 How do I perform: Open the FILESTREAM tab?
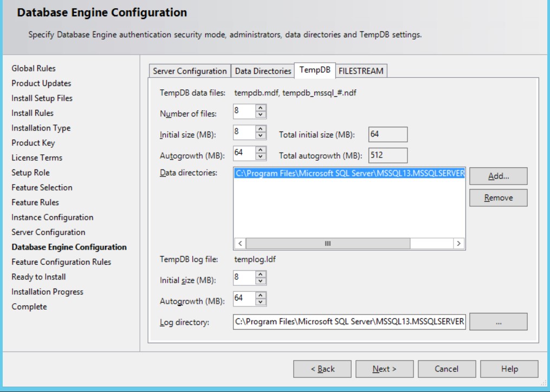361,71
